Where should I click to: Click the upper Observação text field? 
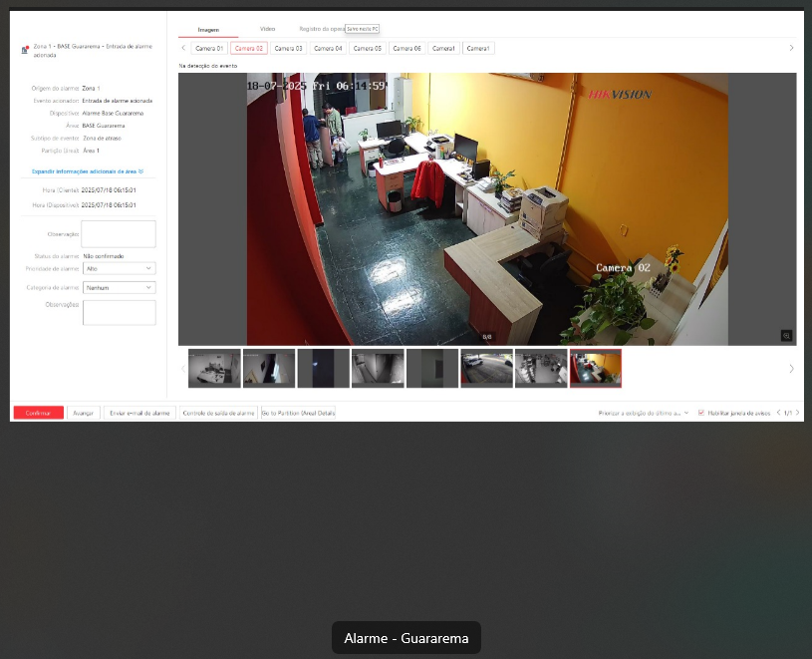(x=119, y=233)
